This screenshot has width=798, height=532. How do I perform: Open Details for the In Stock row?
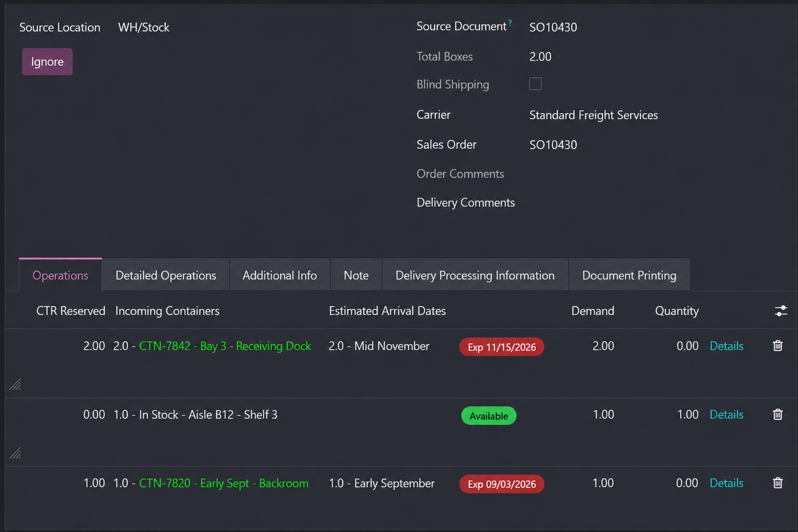(726, 415)
